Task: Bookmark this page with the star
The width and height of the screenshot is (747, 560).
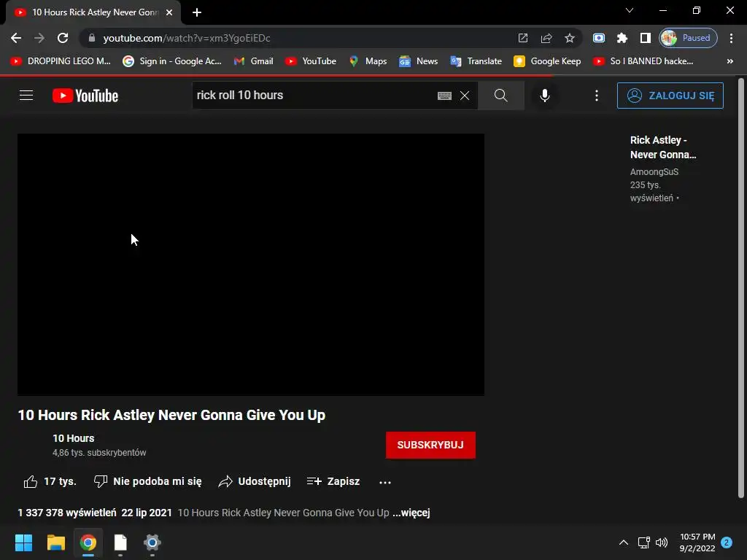Action: 569,38
